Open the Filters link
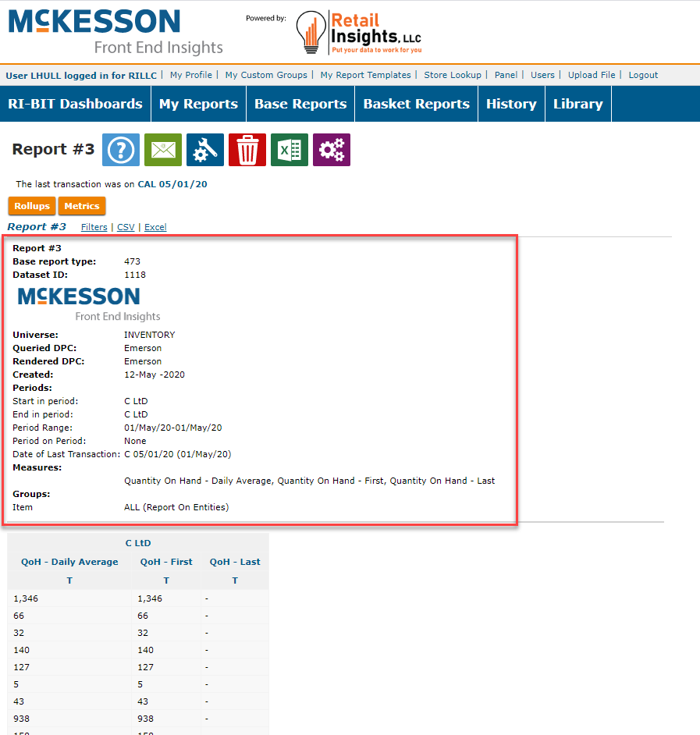Screen dimensions: 700x735 94,227
